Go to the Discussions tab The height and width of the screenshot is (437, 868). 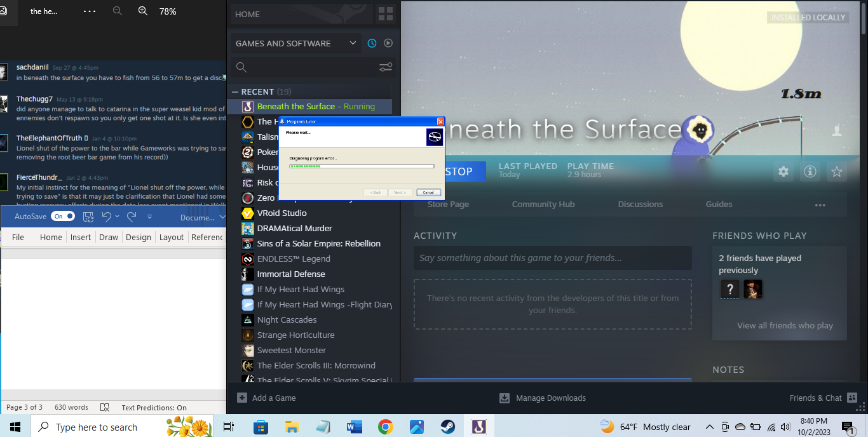tap(640, 204)
